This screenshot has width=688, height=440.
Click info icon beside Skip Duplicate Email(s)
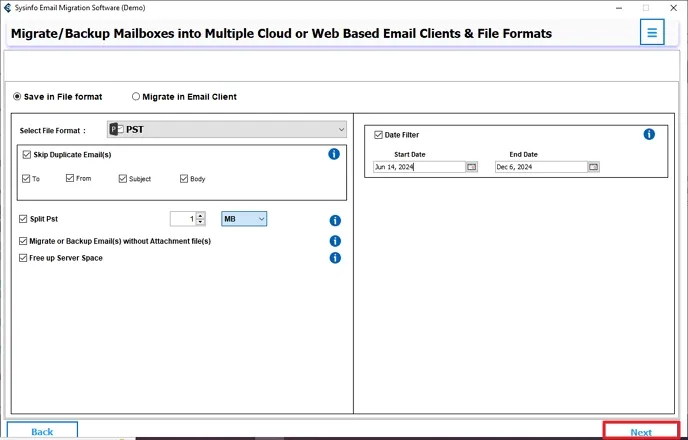(334, 154)
